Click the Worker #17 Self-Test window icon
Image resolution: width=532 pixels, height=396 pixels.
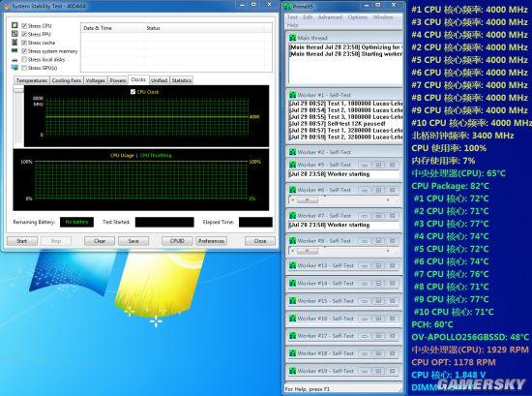coord(292,336)
